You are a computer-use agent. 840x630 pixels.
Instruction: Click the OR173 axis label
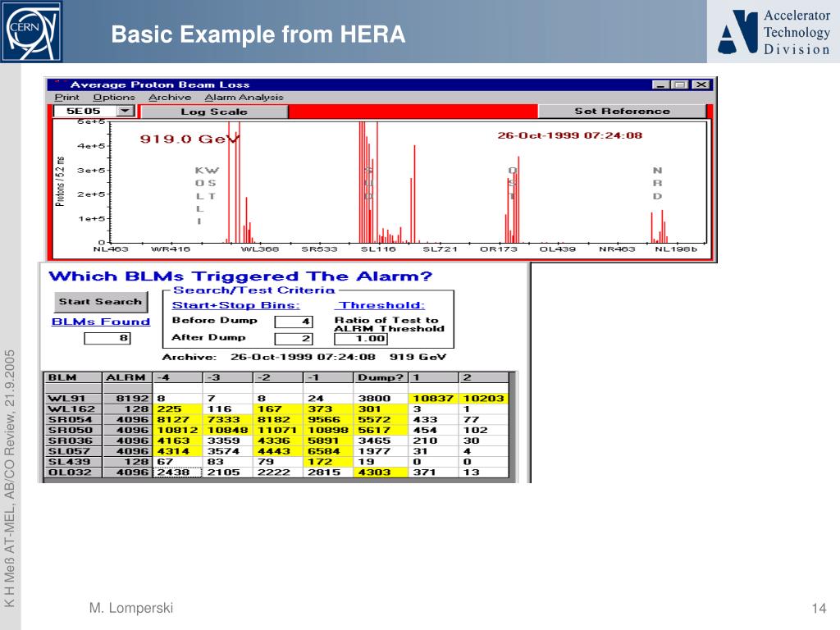point(499,249)
